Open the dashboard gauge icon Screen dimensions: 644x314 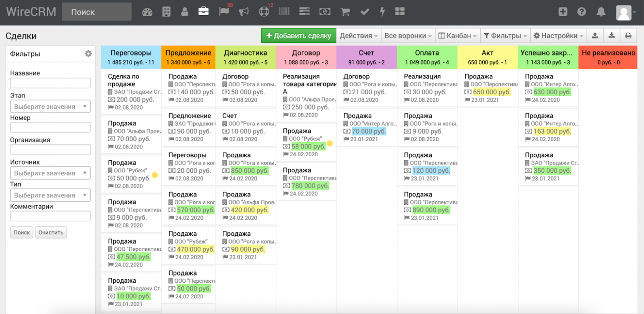click(x=147, y=12)
